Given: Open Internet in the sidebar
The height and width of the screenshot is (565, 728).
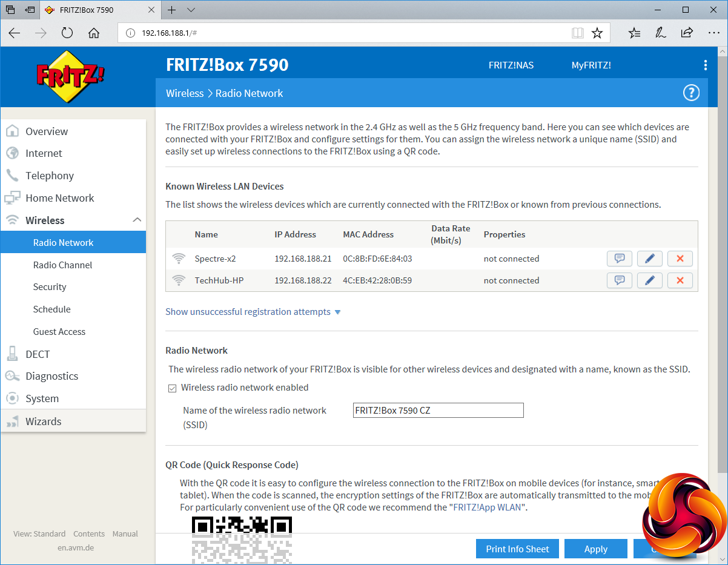Looking at the screenshot, I should click(x=73, y=153).
